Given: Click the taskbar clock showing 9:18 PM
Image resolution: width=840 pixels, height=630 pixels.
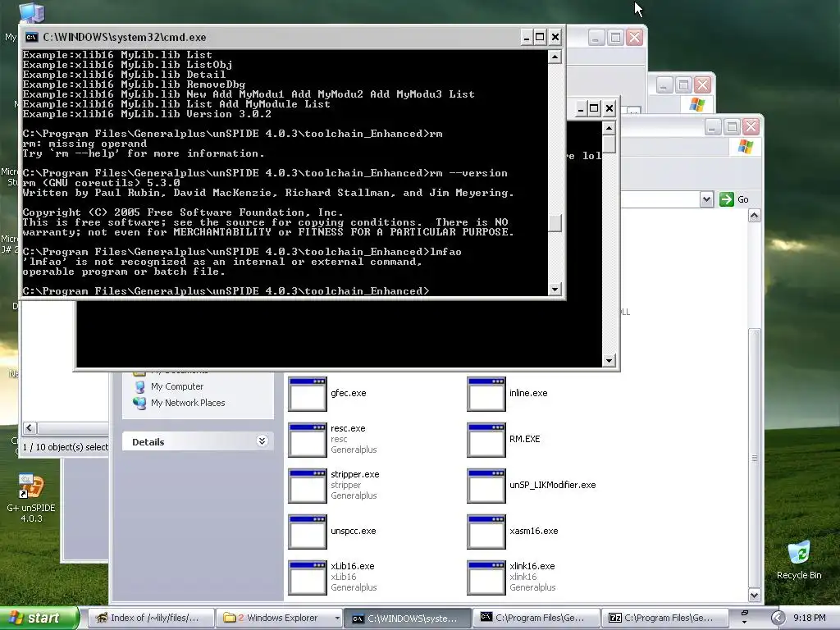Looking at the screenshot, I should pyautogui.click(x=809, y=618).
